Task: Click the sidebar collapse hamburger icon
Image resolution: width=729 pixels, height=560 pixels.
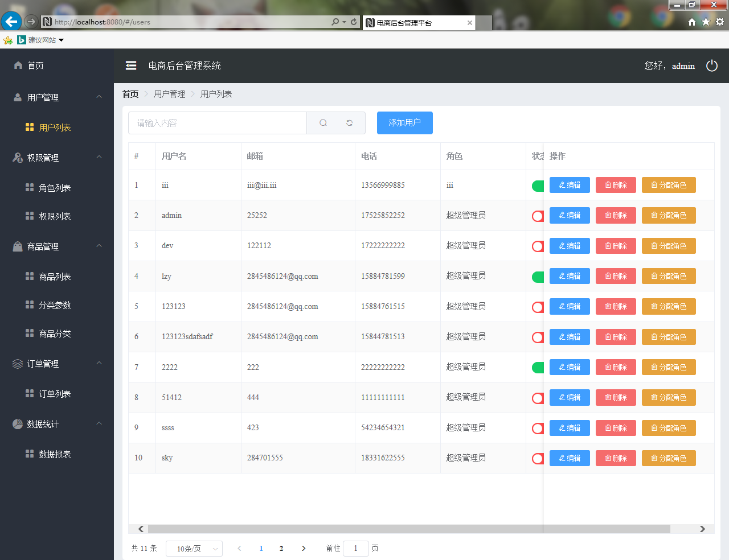Action: pos(131,65)
